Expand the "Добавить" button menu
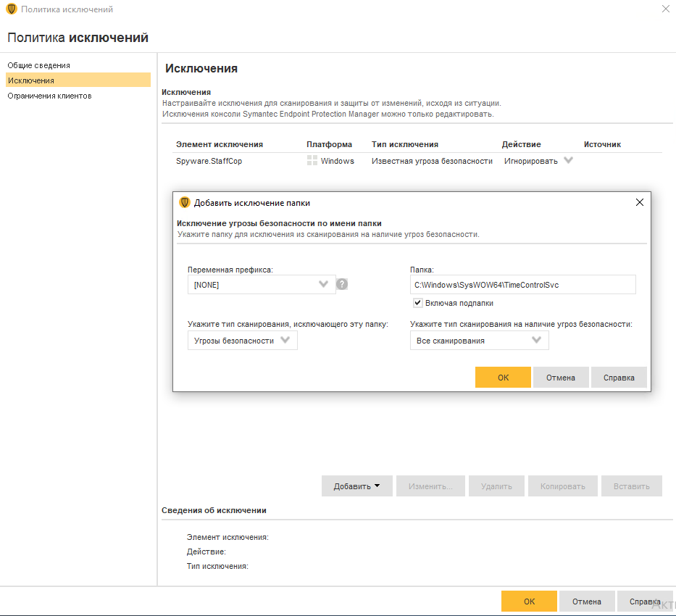The image size is (676, 616). [356, 486]
